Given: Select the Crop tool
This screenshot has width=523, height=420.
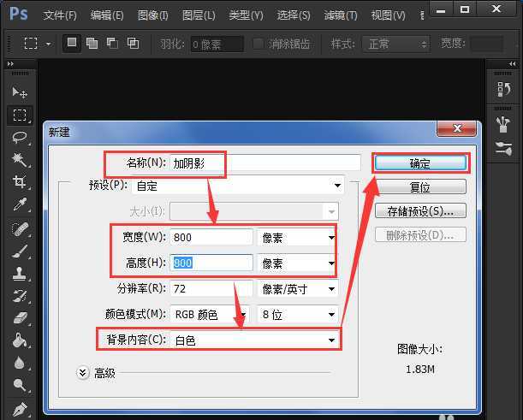Looking at the screenshot, I should pyautogui.click(x=19, y=182).
